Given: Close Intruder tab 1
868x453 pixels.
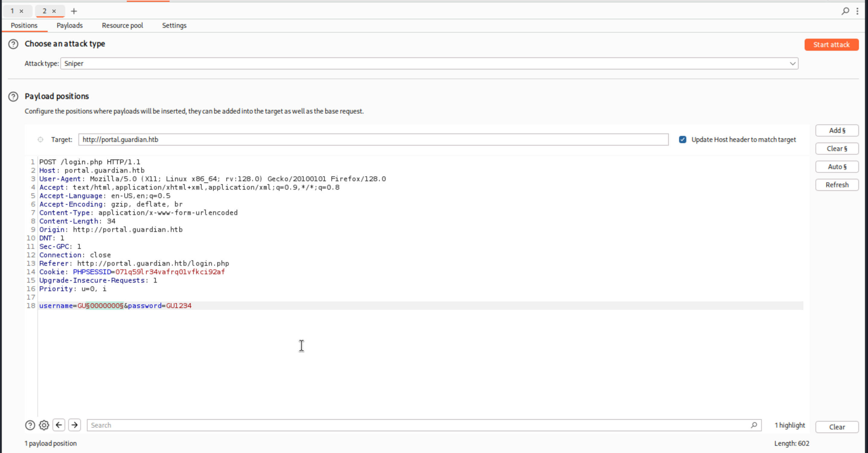Looking at the screenshot, I should click(21, 11).
